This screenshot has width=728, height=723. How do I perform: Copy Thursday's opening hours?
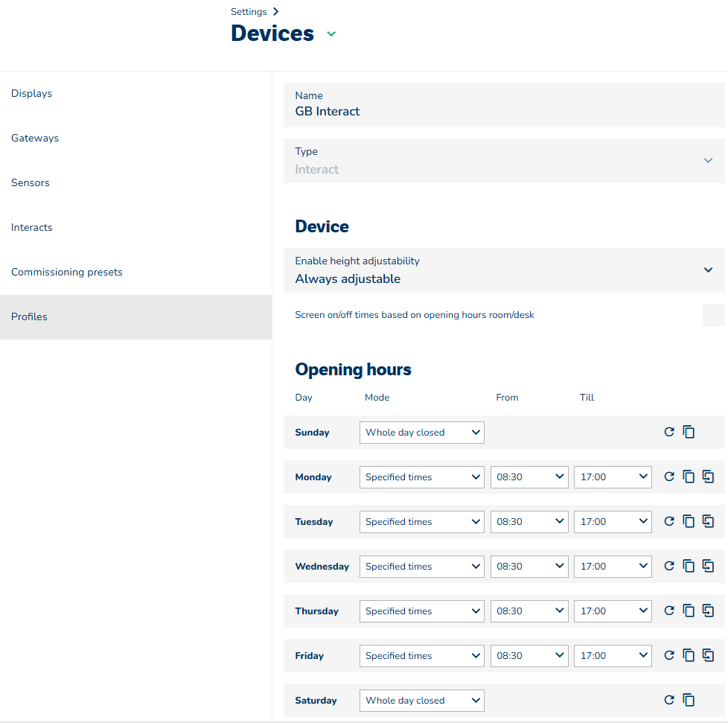(x=689, y=611)
